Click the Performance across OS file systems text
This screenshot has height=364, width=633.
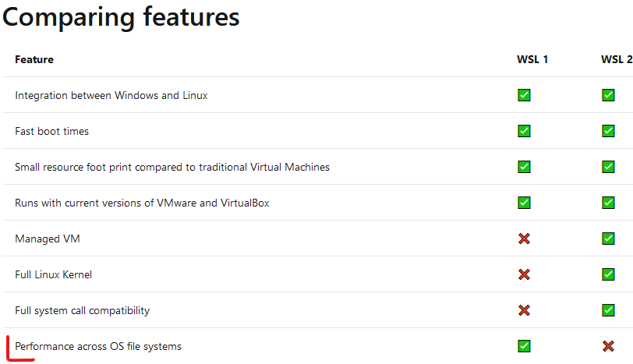tap(98, 346)
